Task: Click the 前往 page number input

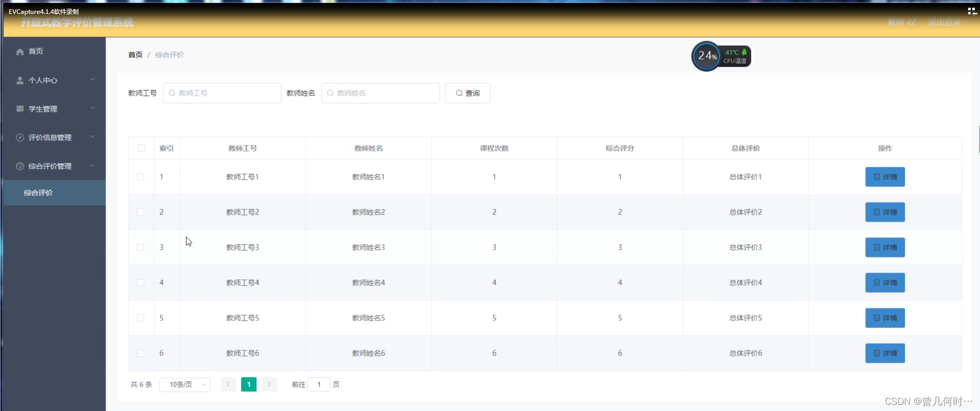Action: pos(319,384)
